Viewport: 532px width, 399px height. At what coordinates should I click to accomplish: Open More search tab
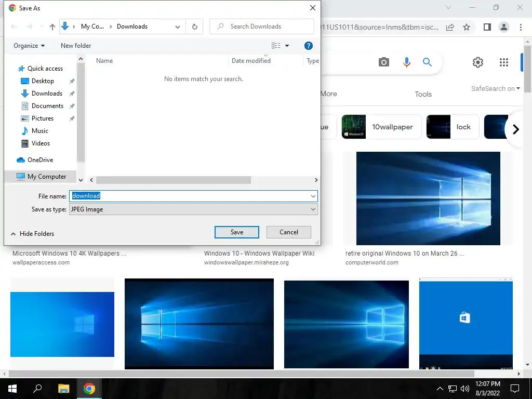pos(329,94)
